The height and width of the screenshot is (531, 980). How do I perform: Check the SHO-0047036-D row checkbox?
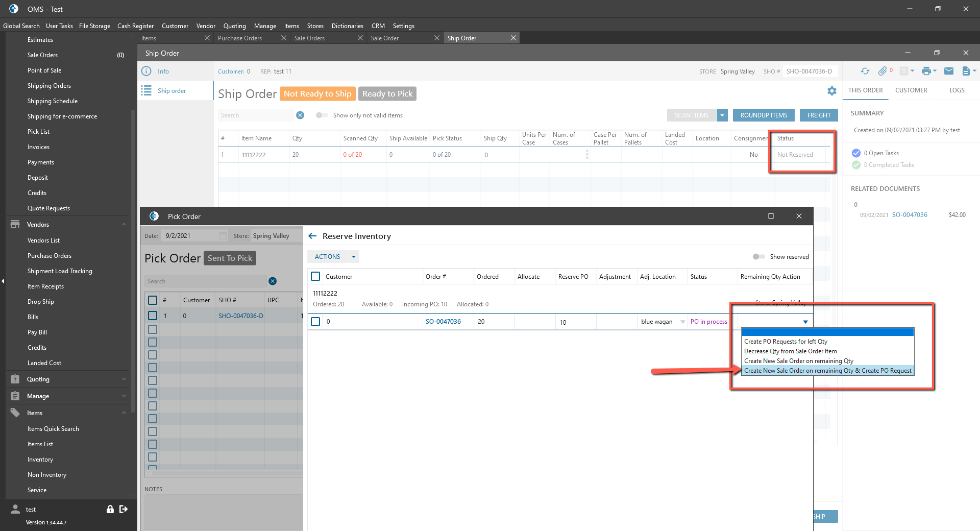153,316
